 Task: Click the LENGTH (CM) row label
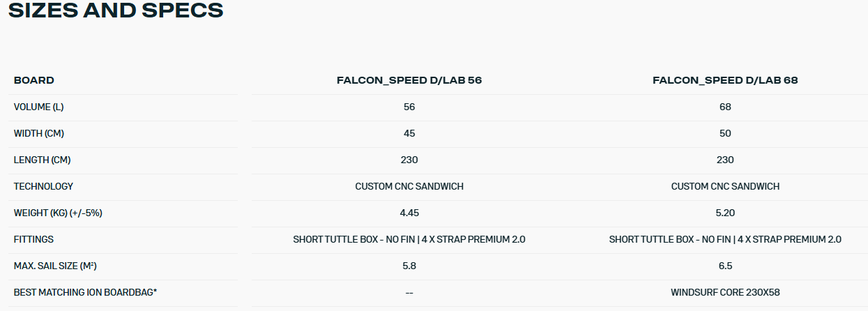[42, 160]
